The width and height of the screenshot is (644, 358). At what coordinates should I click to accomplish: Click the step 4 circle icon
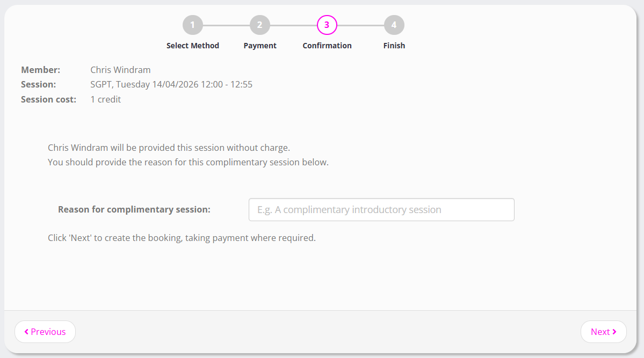pos(394,25)
